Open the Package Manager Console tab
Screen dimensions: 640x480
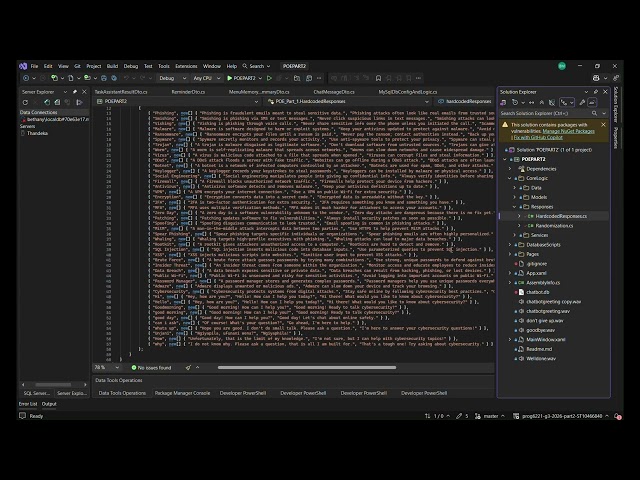pyautogui.click(x=182, y=393)
